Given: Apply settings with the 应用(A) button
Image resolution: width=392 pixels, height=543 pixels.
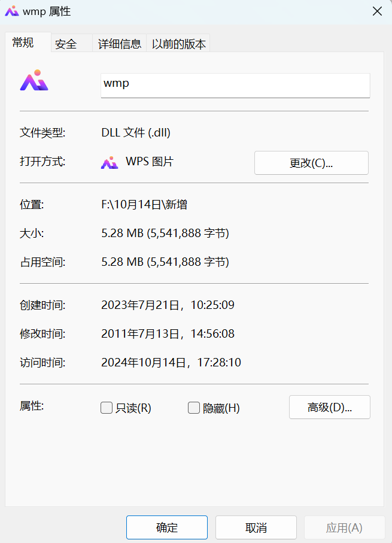Looking at the screenshot, I should tap(345, 527).
